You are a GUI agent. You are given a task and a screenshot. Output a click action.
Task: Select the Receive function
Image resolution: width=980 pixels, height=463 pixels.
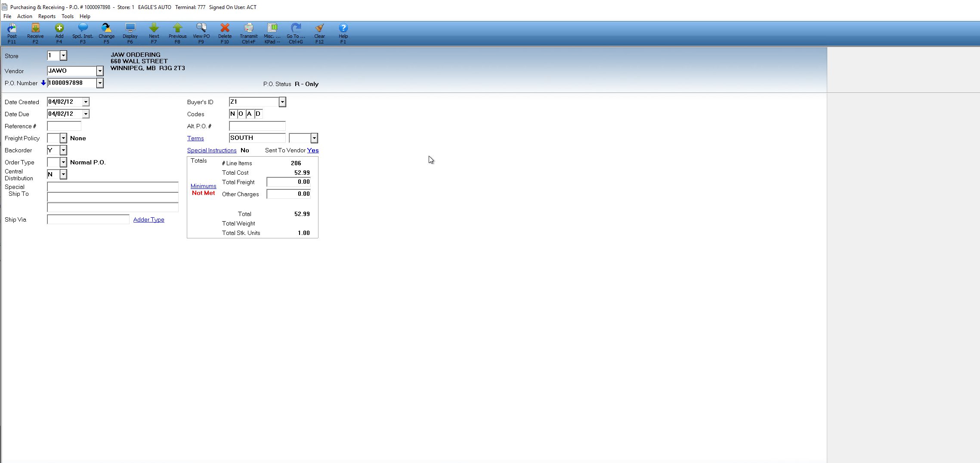tap(35, 34)
